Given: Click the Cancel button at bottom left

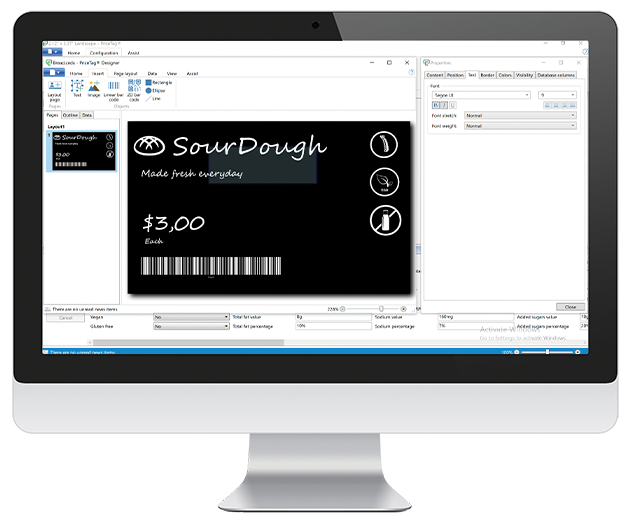Looking at the screenshot, I should click(x=64, y=317).
